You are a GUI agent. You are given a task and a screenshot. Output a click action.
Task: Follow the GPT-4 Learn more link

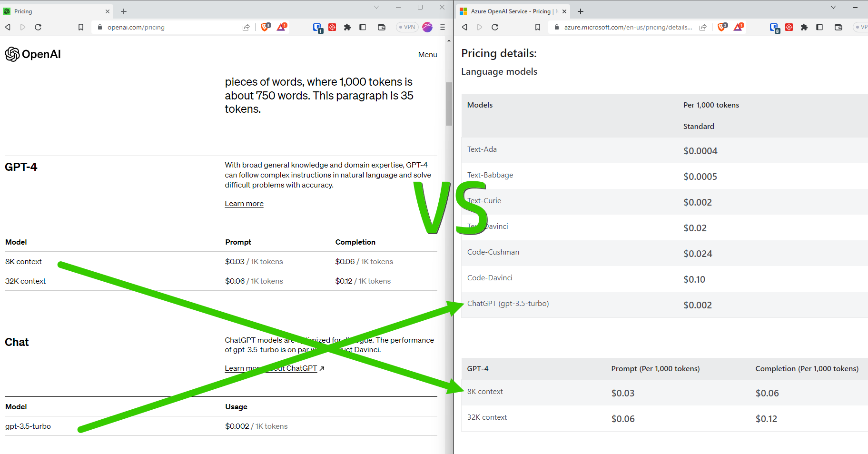pos(244,204)
